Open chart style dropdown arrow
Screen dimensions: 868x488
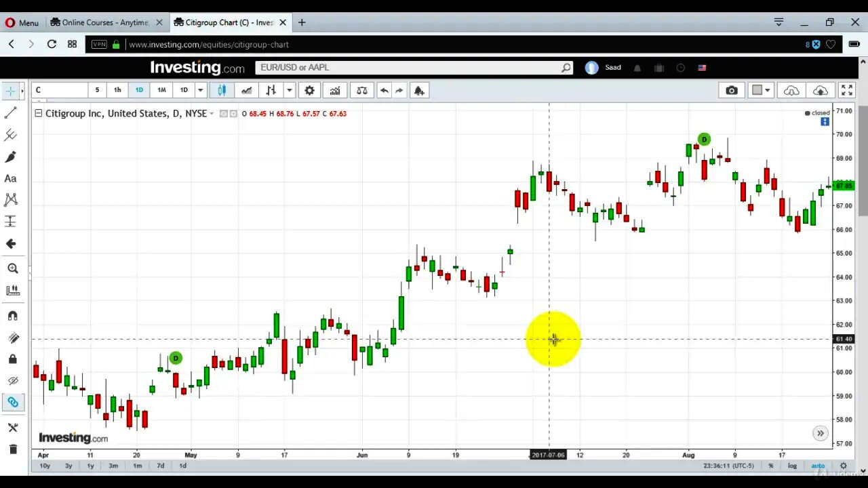coord(289,90)
